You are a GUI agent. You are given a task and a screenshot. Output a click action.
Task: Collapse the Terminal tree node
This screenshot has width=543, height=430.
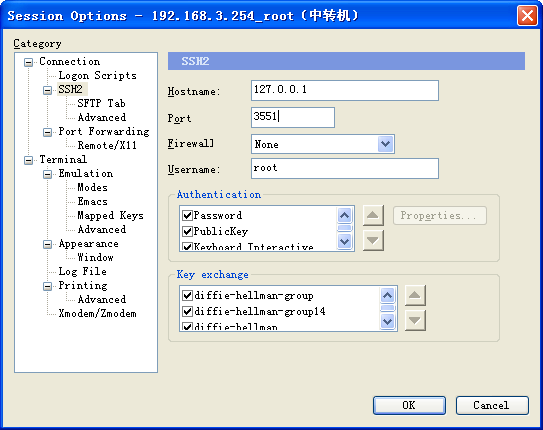28,160
